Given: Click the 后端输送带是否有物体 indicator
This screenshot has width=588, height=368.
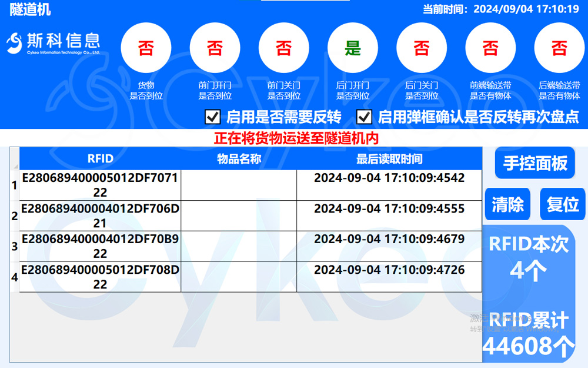Looking at the screenshot, I should point(559,47).
